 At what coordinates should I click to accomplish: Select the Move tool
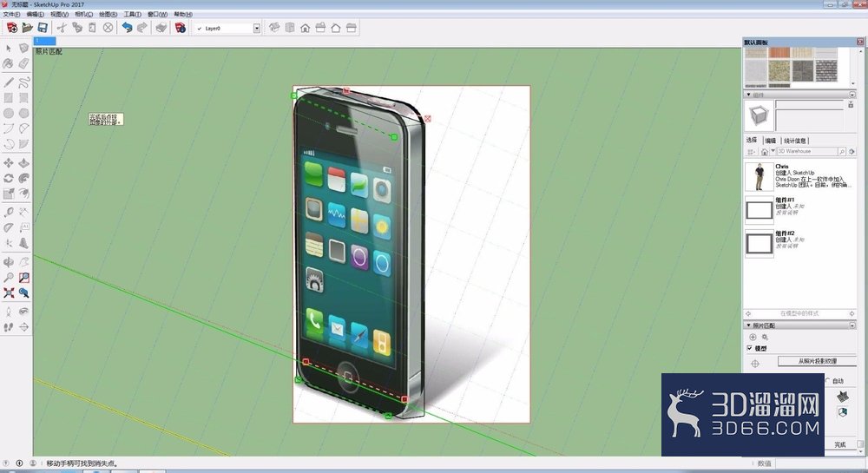coord(9,163)
